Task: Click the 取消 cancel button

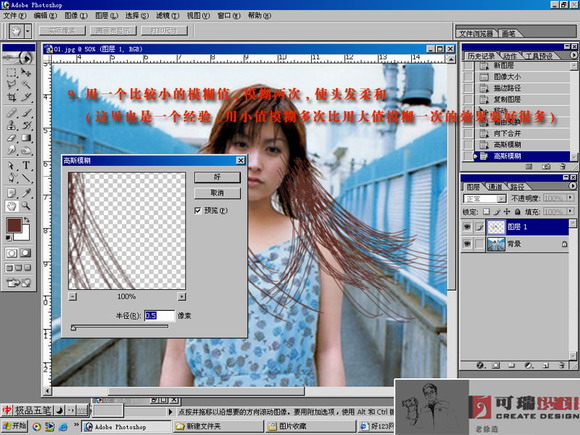Action: (217, 193)
